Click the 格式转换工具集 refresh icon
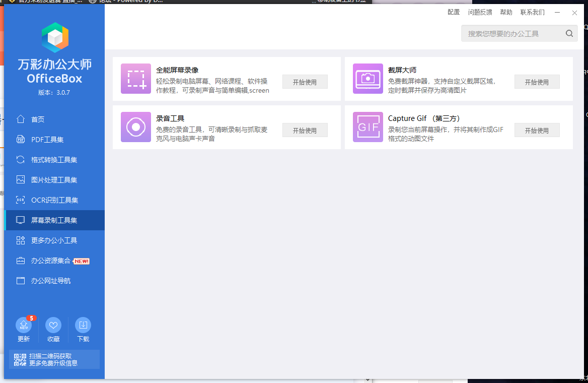 pos(21,160)
